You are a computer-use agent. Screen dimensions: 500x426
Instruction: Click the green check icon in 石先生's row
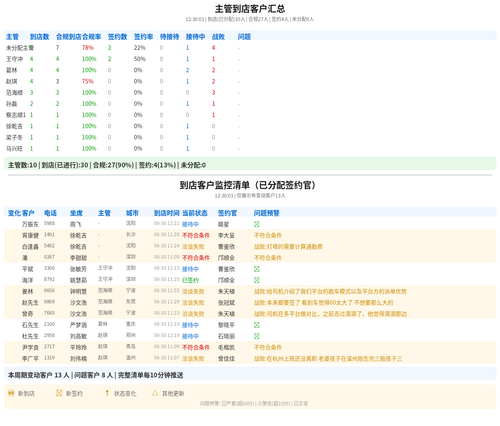click(x=257, y=325)
